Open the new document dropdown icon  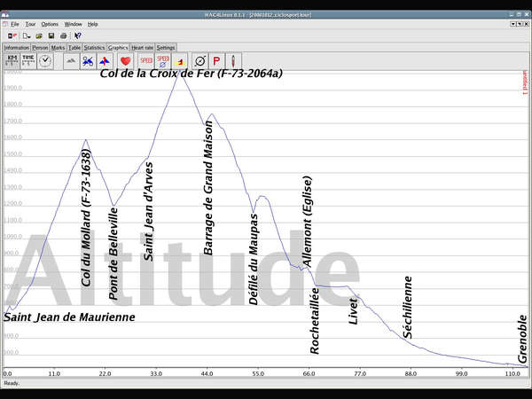tap(27, 35)
